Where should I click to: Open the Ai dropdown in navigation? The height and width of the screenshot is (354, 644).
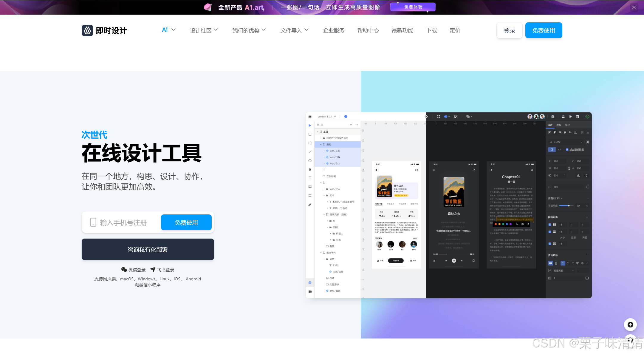coord(168,30)
